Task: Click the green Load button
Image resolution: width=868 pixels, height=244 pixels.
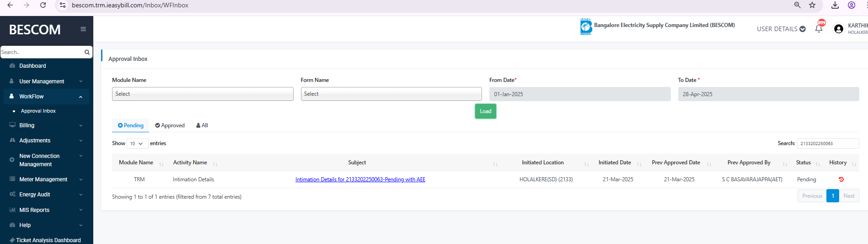Action: click(486, 111)
